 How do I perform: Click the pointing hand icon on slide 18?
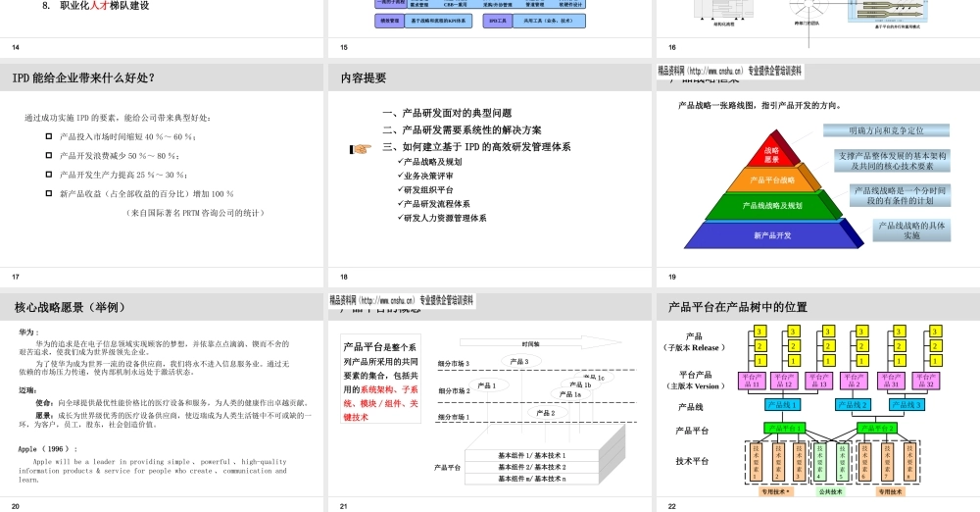coord(361,148)
